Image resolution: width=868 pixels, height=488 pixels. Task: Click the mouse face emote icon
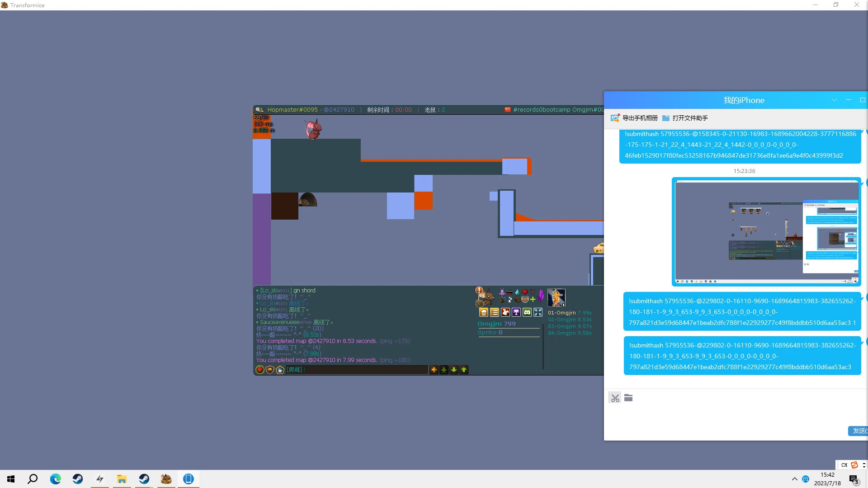(x=525, y=299)
